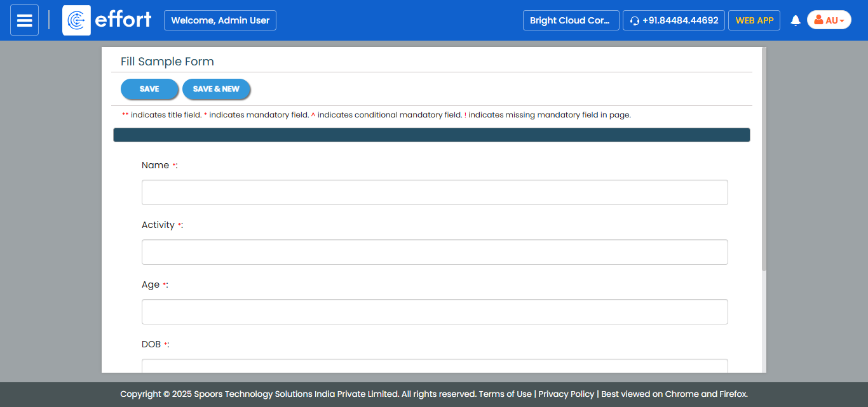
Task: Open the Terms of Use link
Action: click(505, 394)
